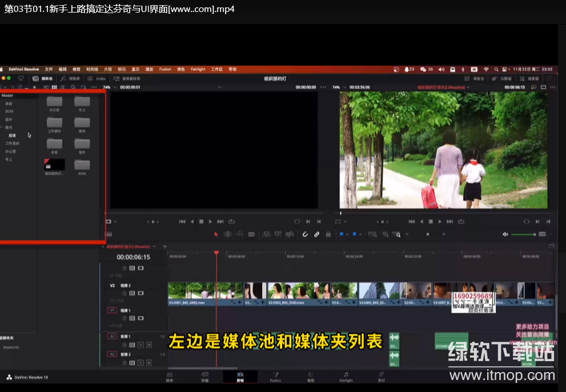Solo audio track A1 with S button
Screen dimensions: 566x392
pyautogui.click(x=141, y=345)
